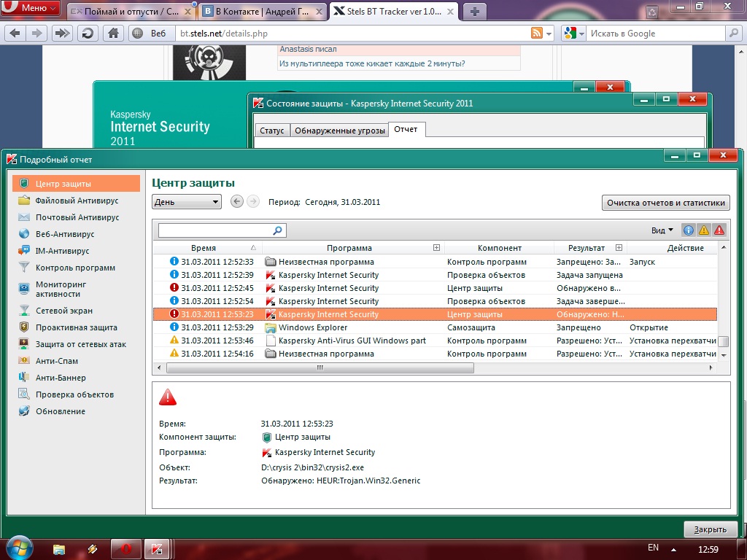Viewport: 747px width, 560px height.
Task: Click the Мониторинг активности monitor icon
Action: (x=24, y=289)
